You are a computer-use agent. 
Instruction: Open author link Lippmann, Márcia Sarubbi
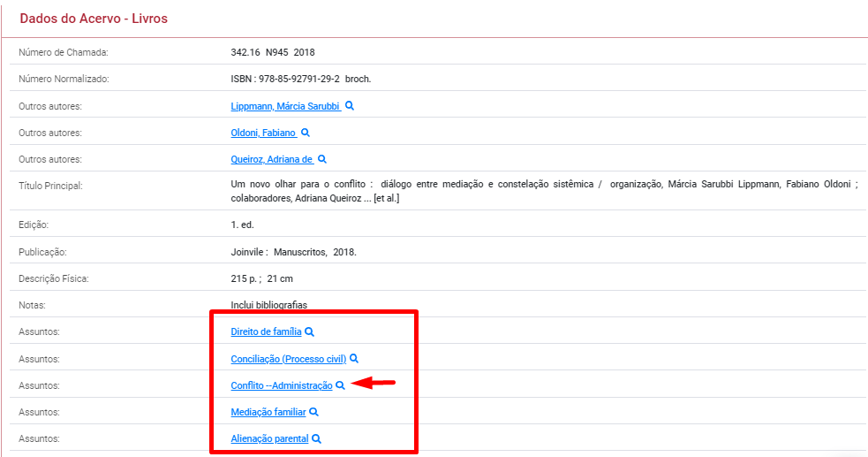[285, 106]
